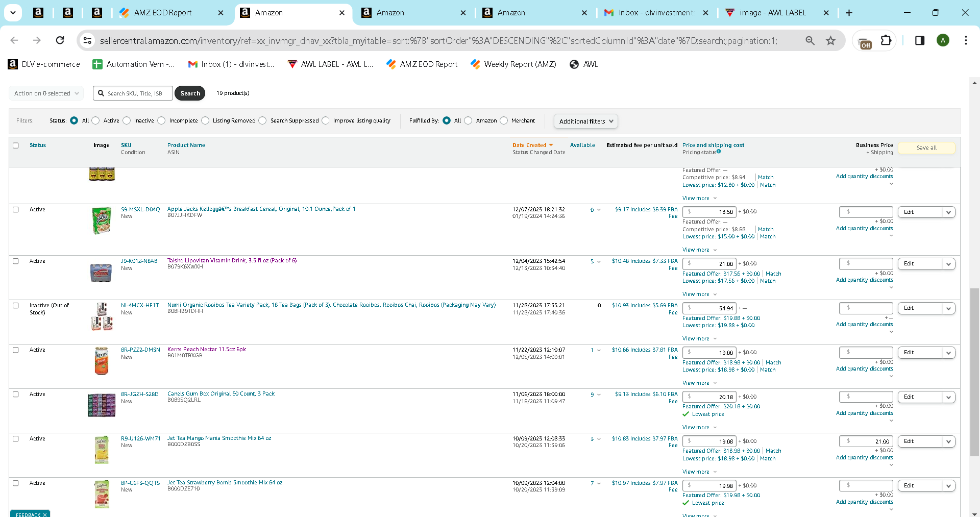Open the DLV e-commerce bookmark
This screenshot has height=517, width=980.
point(44,64)
